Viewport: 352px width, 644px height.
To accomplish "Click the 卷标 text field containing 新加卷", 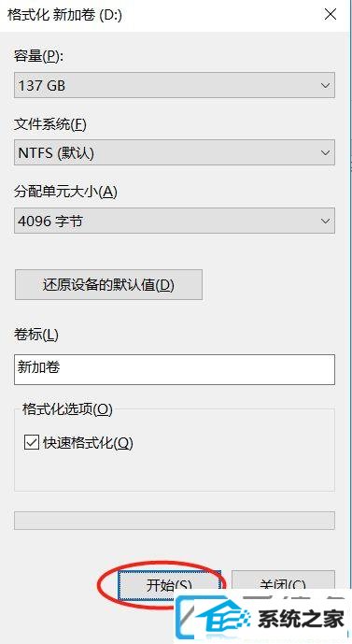I will (175, 369).
